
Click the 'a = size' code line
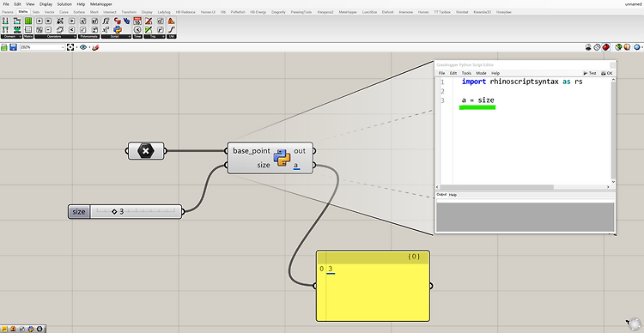tap(477, 100)
